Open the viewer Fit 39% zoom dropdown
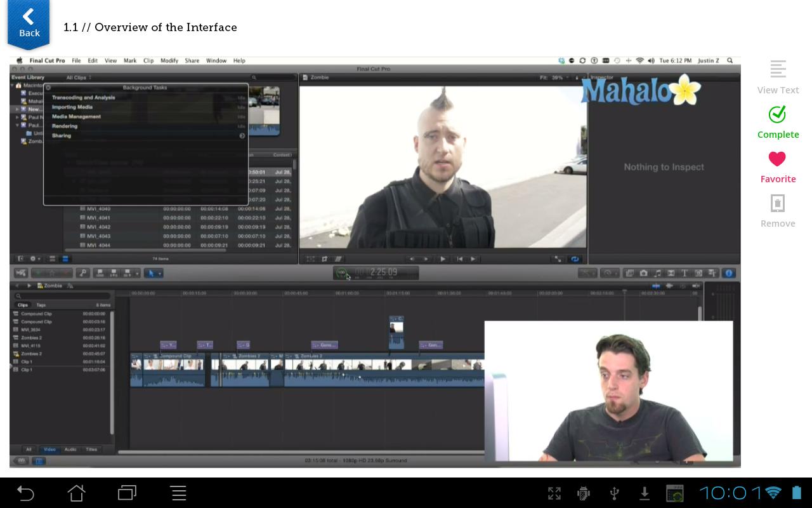 tap(556, 77)
